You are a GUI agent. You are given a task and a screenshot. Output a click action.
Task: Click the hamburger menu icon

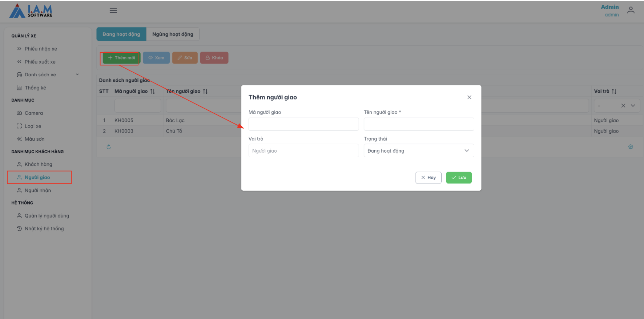[x=113, y=11]
